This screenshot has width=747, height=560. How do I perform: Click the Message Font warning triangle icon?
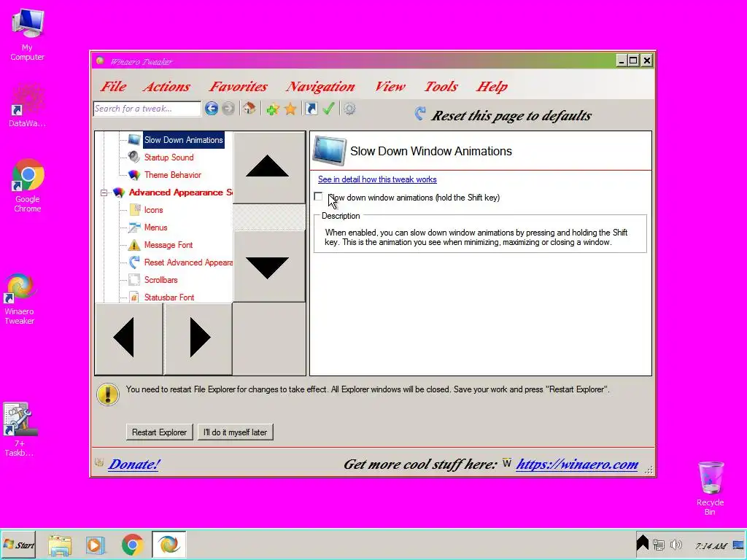(x=134, y=245)
